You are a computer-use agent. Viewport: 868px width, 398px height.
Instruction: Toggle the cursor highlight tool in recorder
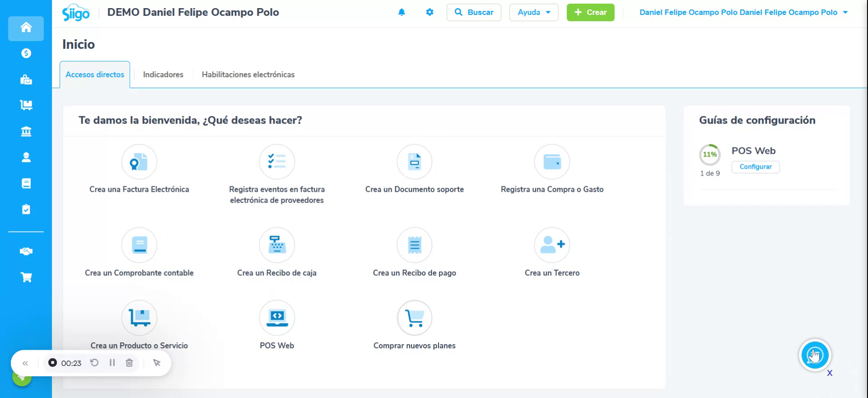[157, 363]
